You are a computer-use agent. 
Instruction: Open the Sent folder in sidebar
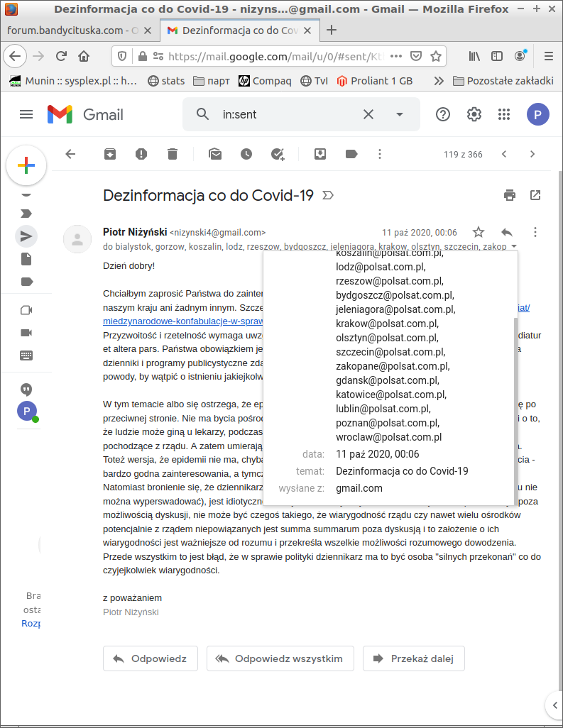(26, 236)
